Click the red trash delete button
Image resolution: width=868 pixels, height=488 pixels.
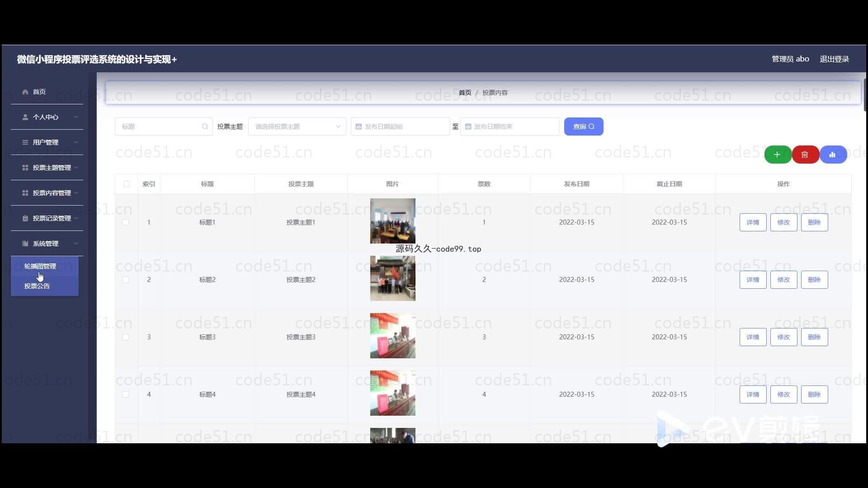(805, 155)
